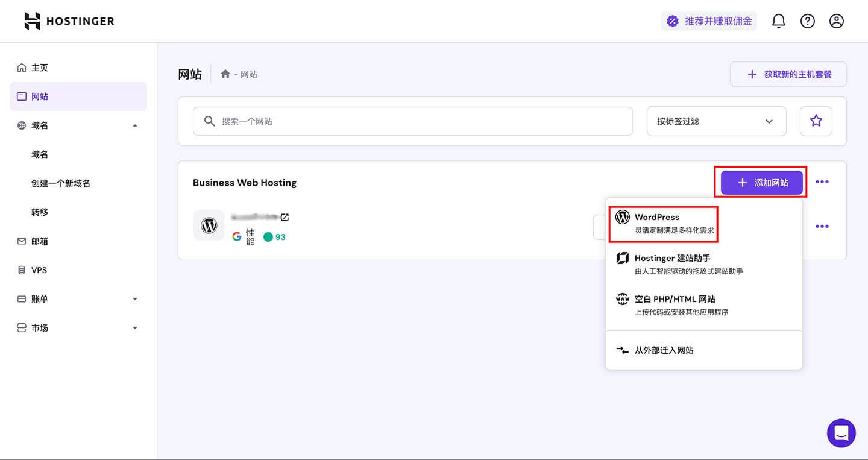Click the performance score 93

[x=280, y=237]
